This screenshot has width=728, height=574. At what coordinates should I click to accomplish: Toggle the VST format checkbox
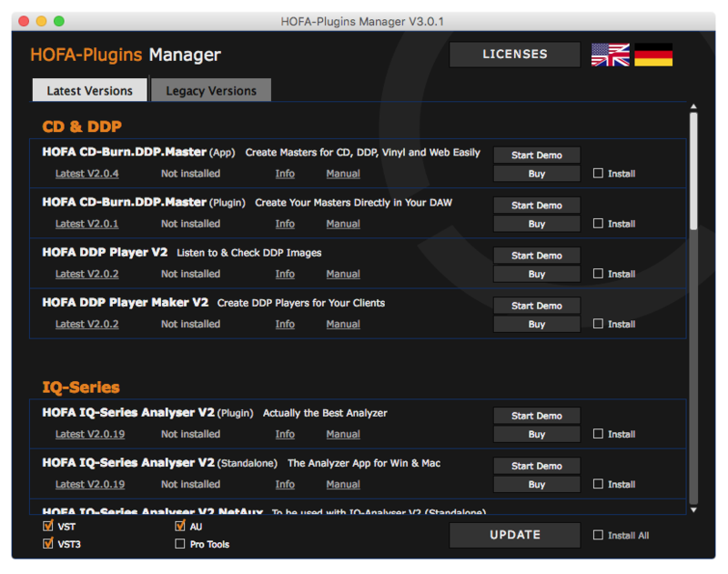tap(48, 526)
